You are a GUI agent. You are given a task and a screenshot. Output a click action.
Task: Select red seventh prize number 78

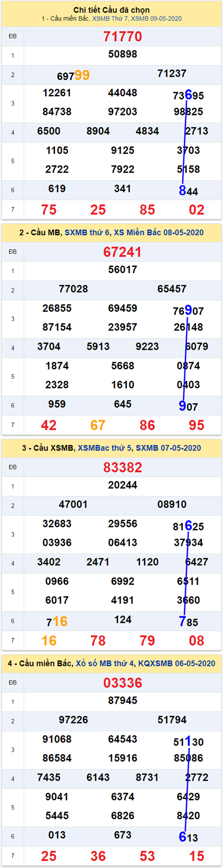pyautogui.click(x=98, y=641)
